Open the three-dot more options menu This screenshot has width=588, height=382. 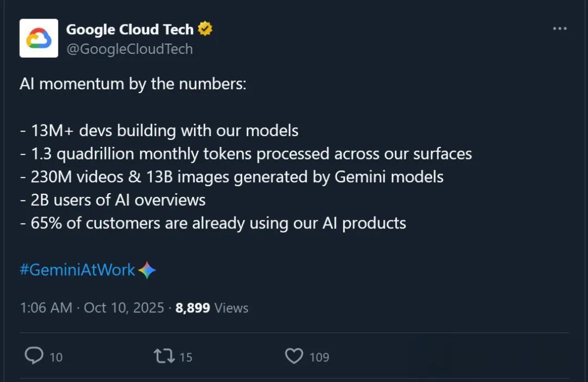(560, 28)
